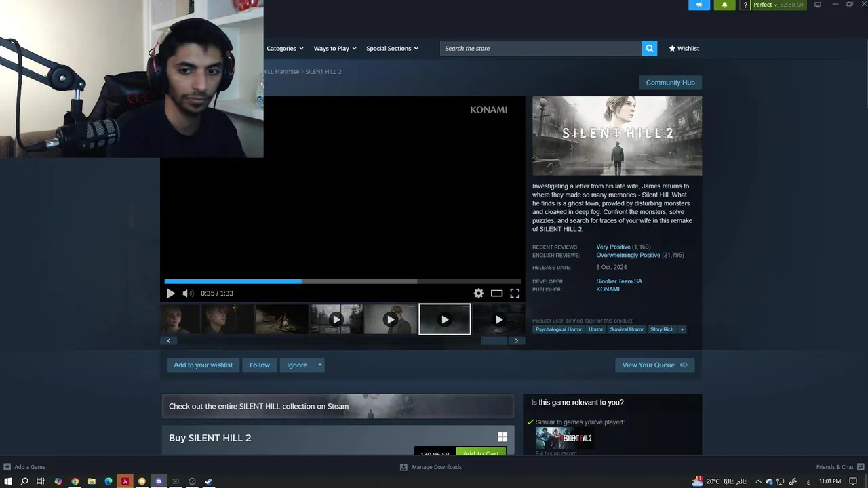The height and width of the screenshot is (488, 868).
Task: Click the blue announcements megaphone icon
Action: pyautogui.click(x=699, y=5)
